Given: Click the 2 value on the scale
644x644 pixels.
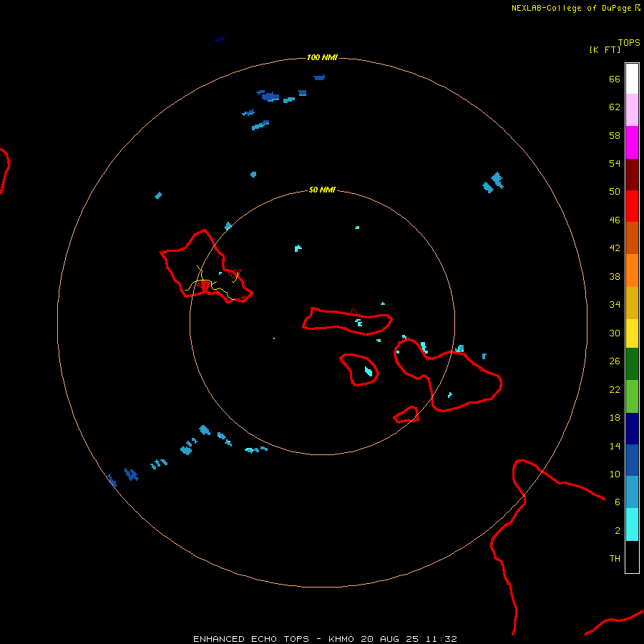Looking at the screenshot, I should pos(618,531).
